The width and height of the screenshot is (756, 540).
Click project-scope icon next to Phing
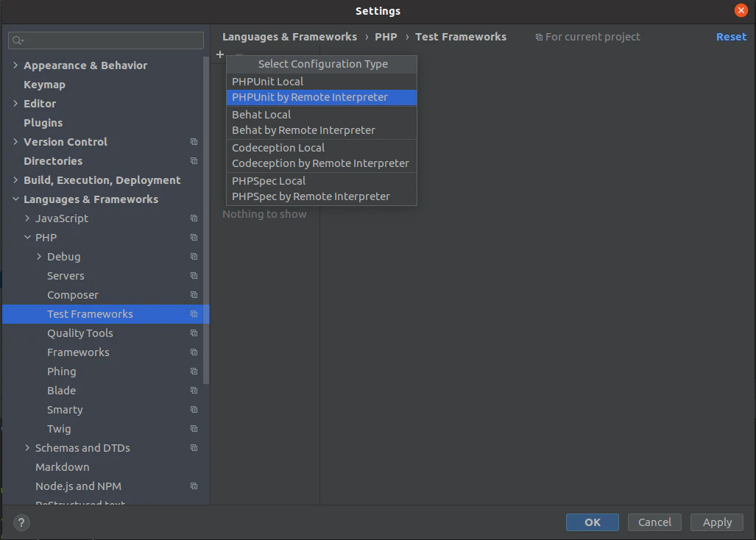[x=194, y=372]
